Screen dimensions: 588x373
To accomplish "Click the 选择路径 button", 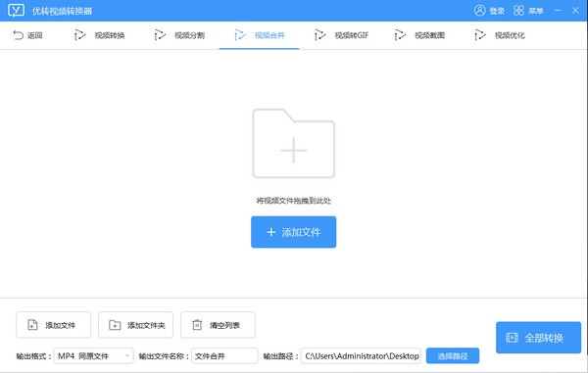I will (x=453, y=355).
